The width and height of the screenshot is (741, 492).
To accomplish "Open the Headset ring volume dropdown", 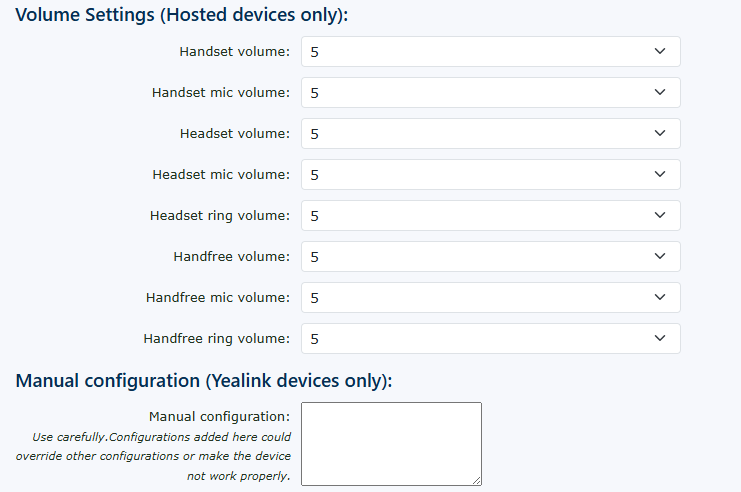I will coord(490,216).
